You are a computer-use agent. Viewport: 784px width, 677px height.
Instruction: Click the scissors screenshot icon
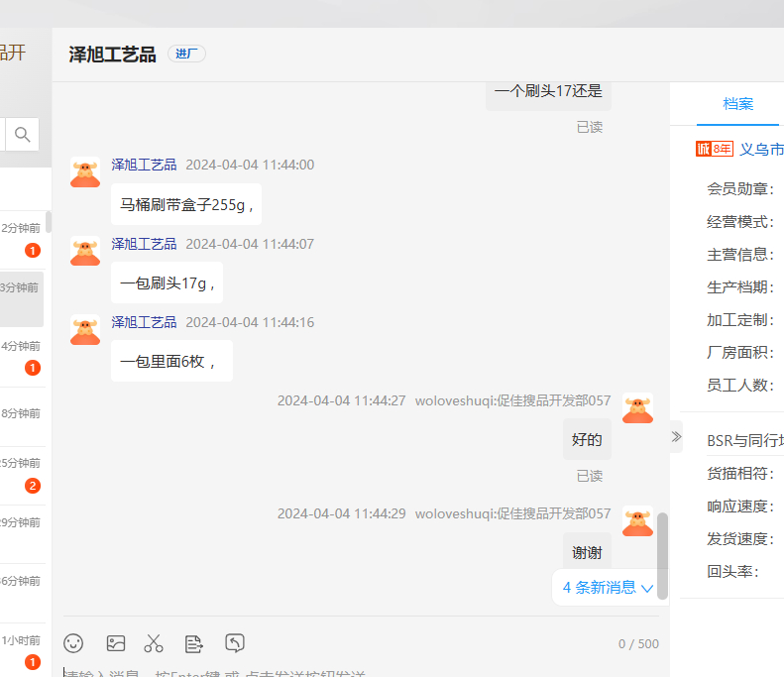click(154, 643)
